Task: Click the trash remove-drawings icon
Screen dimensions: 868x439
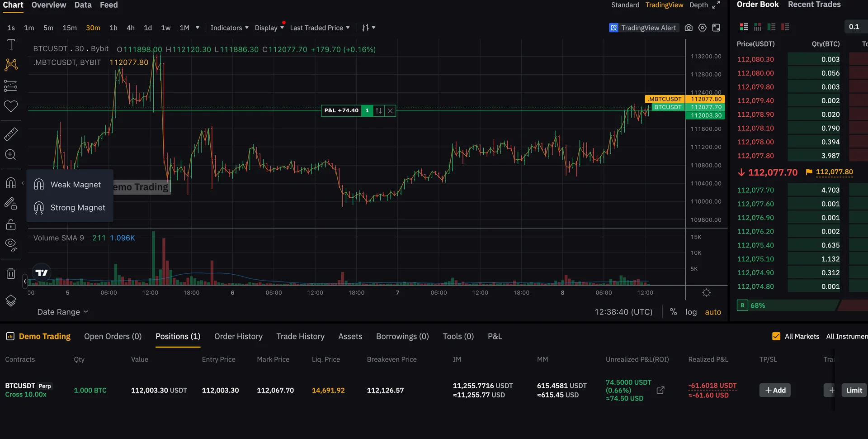Action: pyautogui.click(x=11, y=273)
